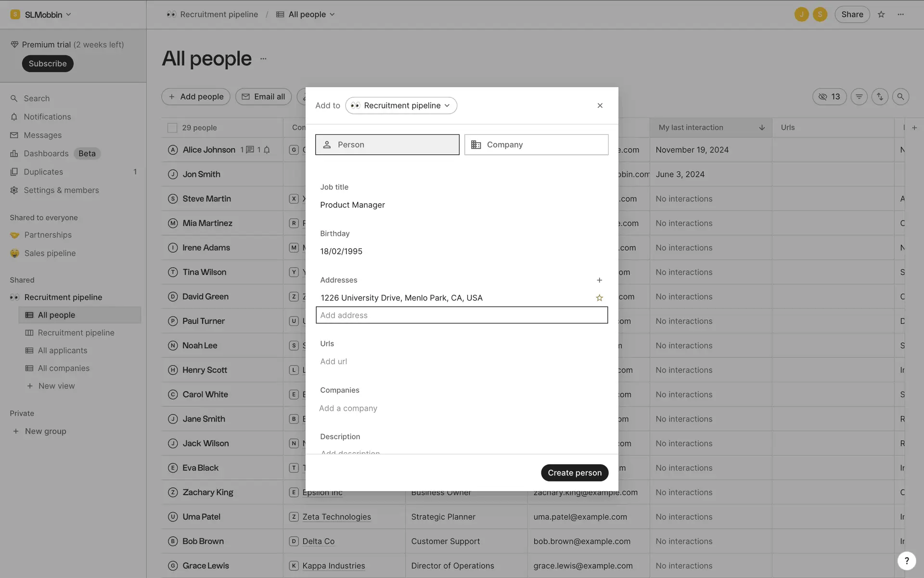Toggle the 13 hidden fields eye button
This screenshot has width=924, height=578.
click(x=829, y=97)
